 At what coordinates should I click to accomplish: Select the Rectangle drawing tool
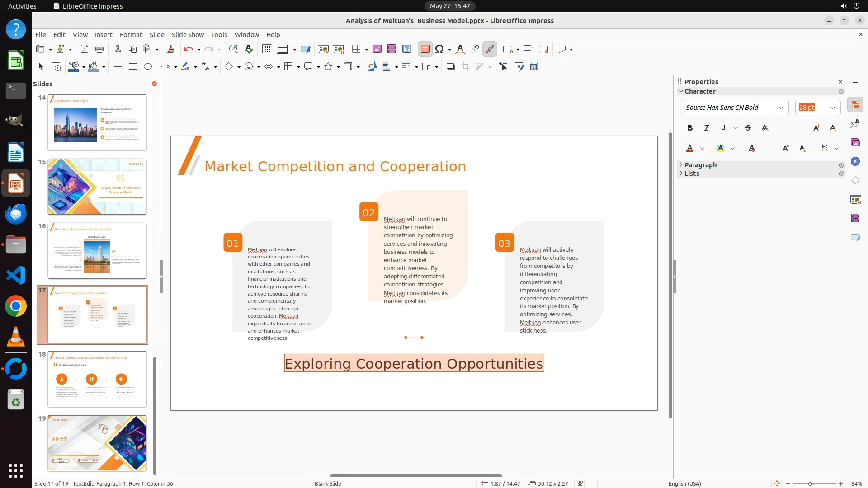pos(133,67)
